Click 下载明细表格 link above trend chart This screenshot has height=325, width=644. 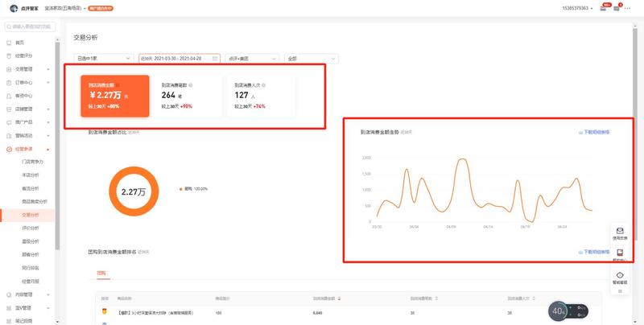594,132
